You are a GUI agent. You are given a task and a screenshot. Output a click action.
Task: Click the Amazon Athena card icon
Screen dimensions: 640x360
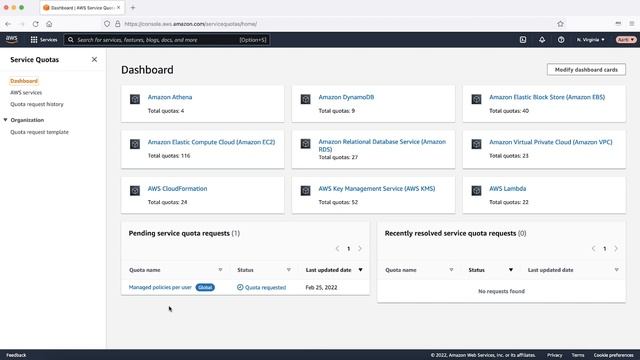135,99
